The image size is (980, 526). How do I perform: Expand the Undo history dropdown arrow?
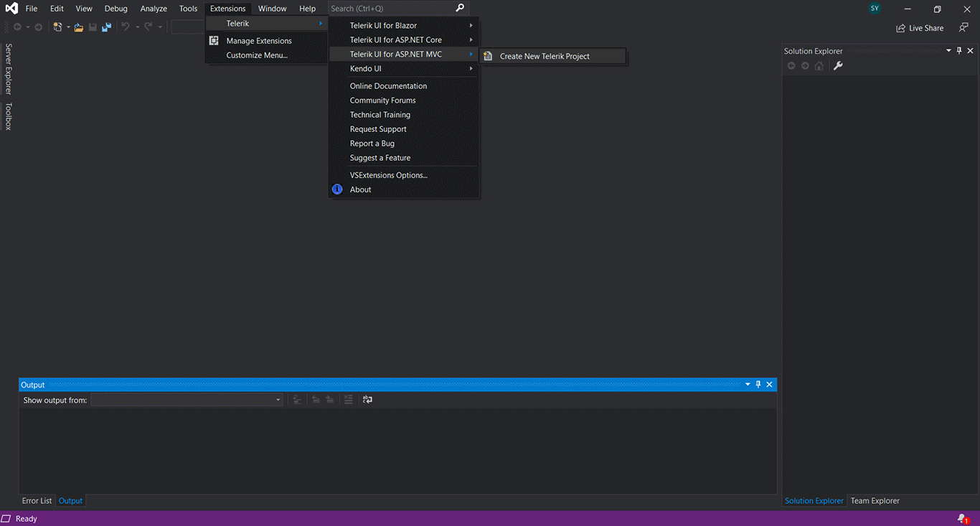click(137, 27)
